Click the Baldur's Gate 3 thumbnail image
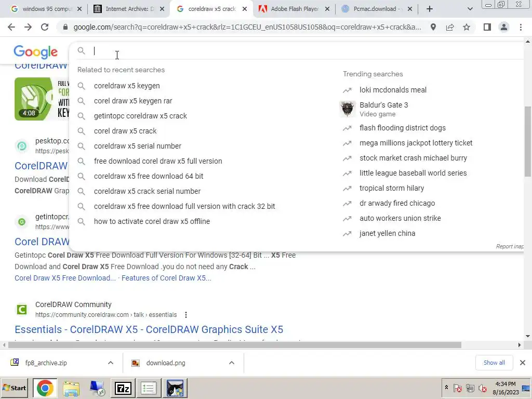This screenshot has width=532, height=399. click(348, 109)
